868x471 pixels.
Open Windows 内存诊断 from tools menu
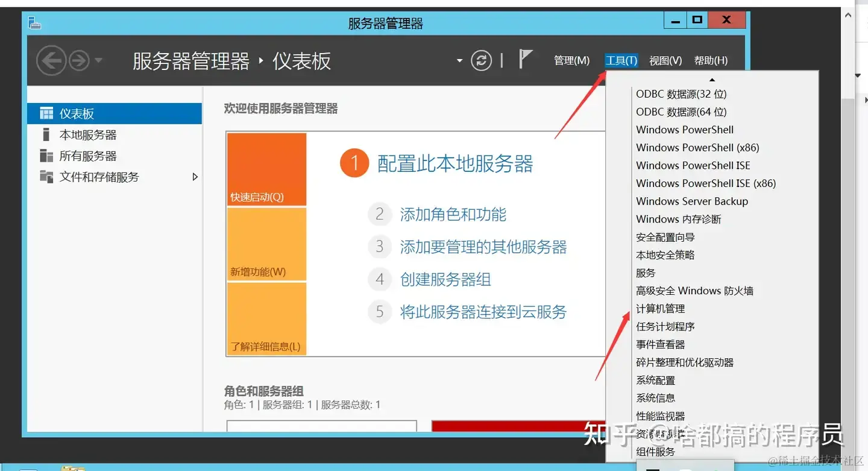[678, 219]
